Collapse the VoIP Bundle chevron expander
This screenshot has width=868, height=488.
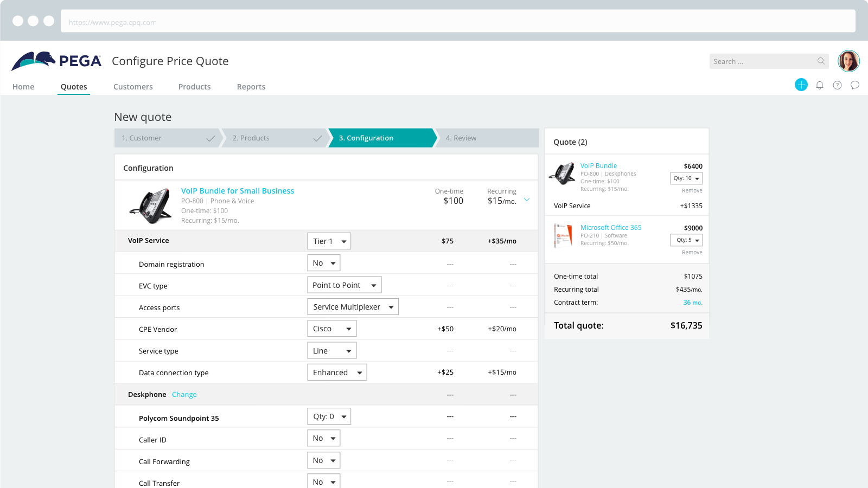[527, 200]
